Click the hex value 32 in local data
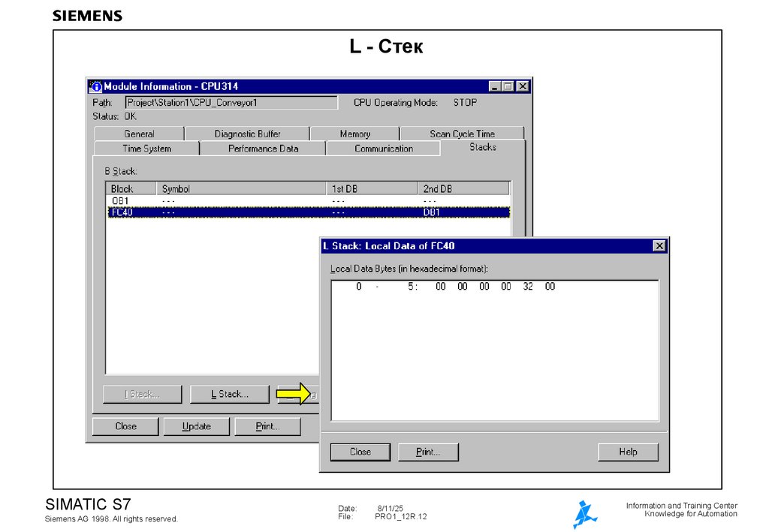Viewport: 769px width, 532px height. coord(528,286)
